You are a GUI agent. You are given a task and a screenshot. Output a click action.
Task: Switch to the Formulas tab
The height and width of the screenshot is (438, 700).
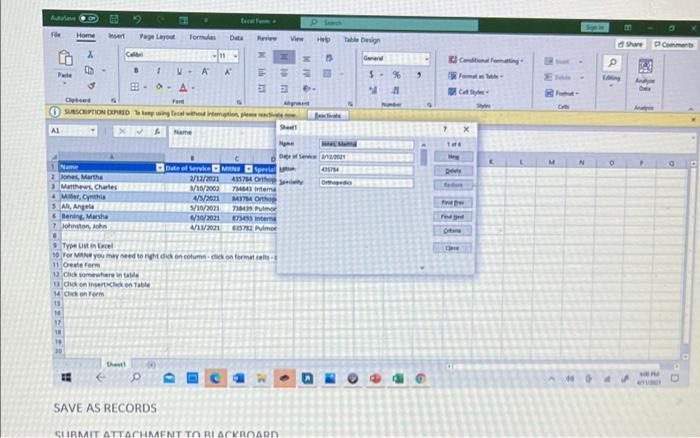click(x=202, y=37)
